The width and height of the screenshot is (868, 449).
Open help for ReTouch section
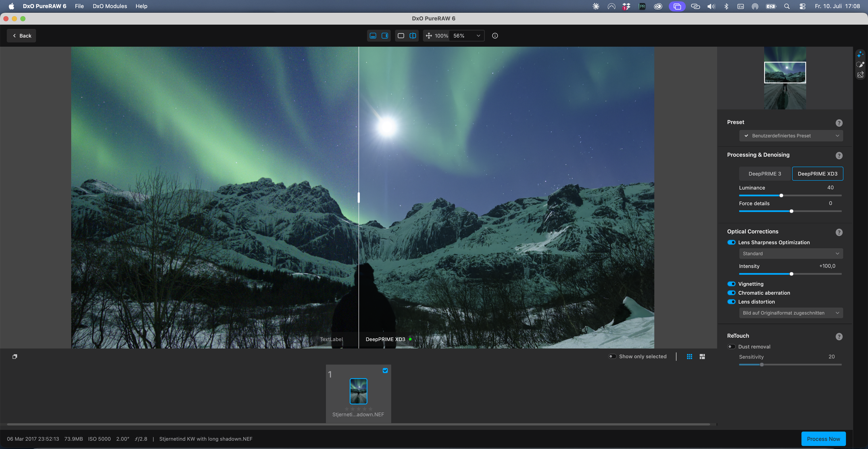[839, 336]
